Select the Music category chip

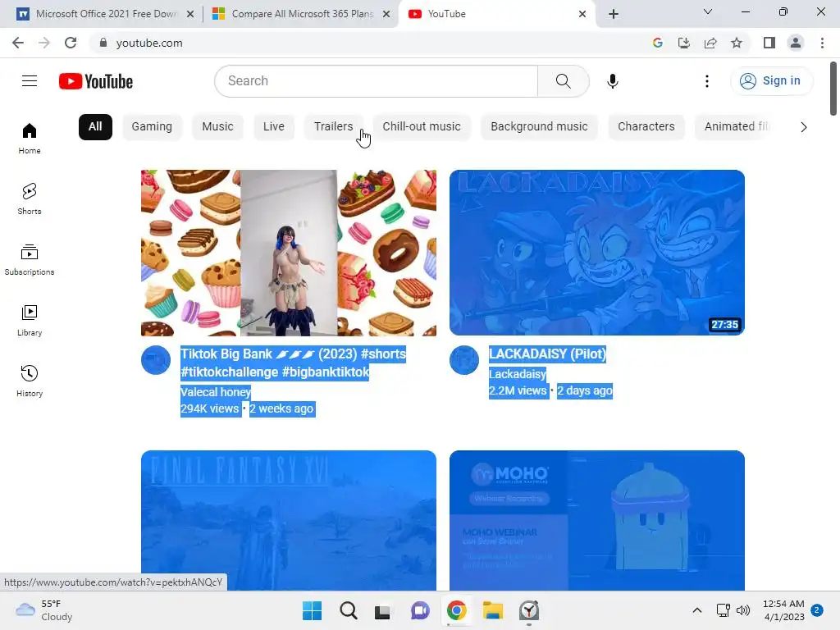coord(217,127)
